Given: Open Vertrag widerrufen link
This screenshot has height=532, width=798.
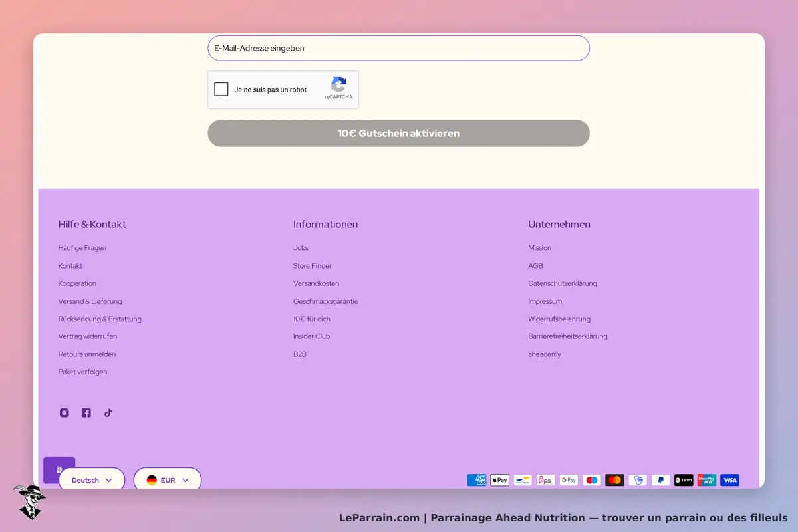Looking at the screenshot, I should point(88,336).
